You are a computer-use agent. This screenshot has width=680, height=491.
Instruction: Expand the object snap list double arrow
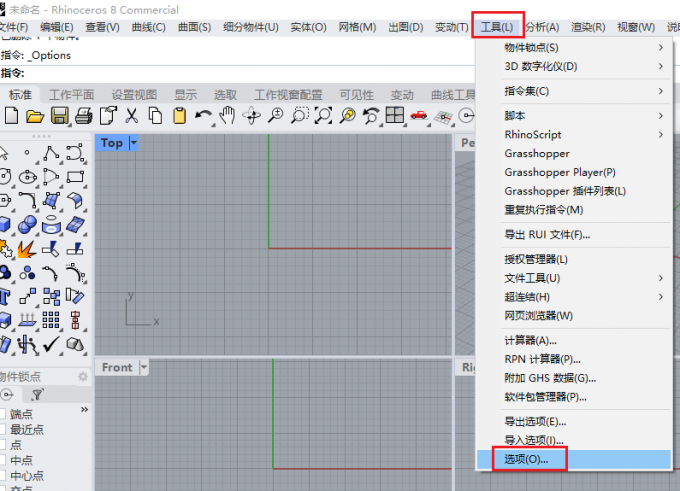85,409
